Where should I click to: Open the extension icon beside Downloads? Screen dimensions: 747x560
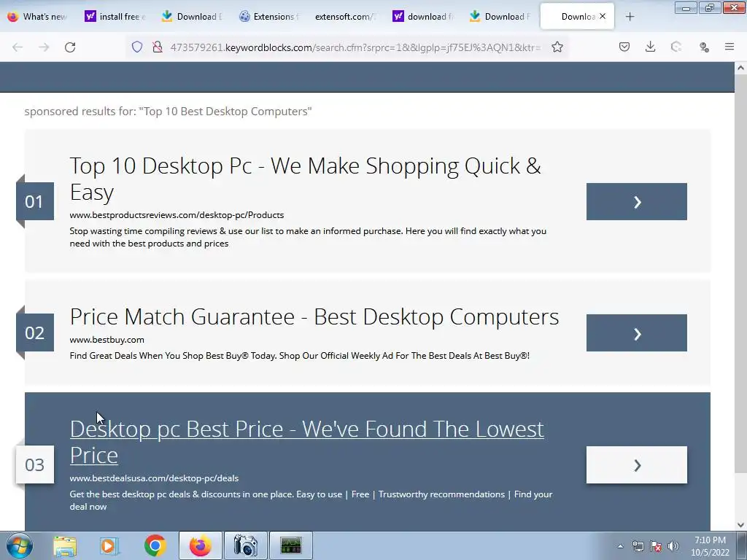pos(676,47)
